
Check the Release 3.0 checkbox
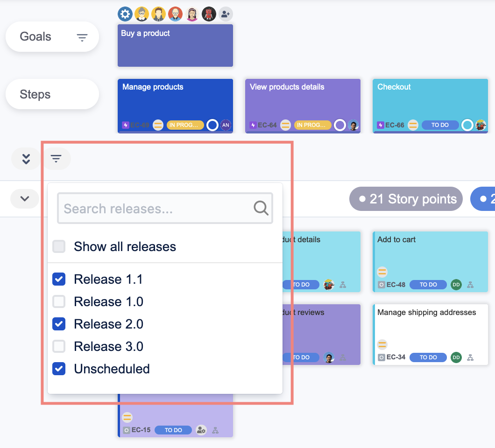click(x=59, y=346)
